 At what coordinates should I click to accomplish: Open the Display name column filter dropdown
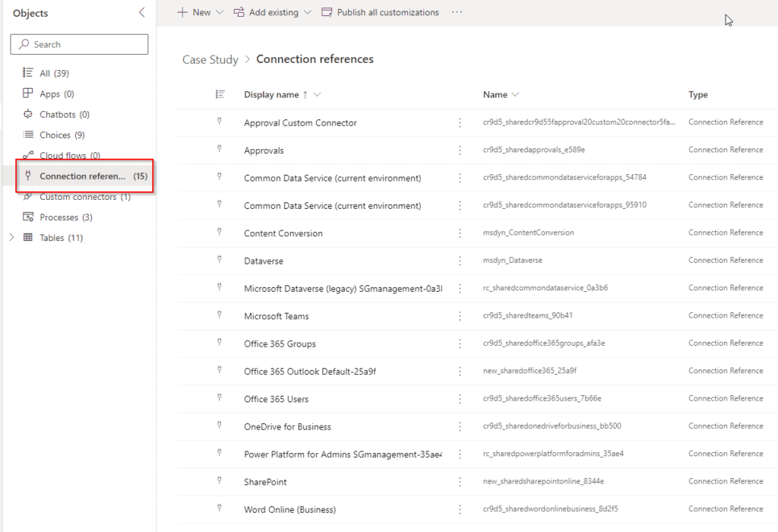pos(317,94)
